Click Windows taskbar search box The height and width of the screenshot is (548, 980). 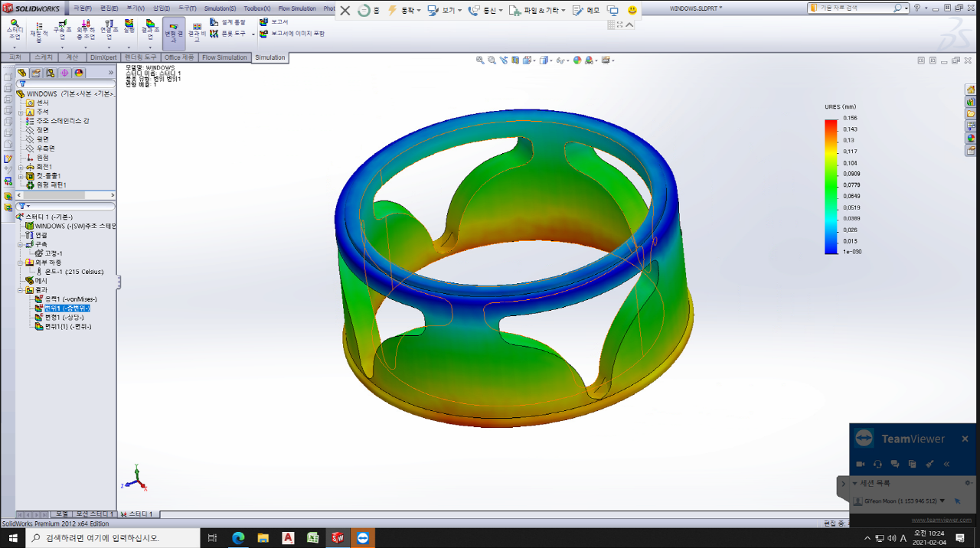[x=113, y=538]
